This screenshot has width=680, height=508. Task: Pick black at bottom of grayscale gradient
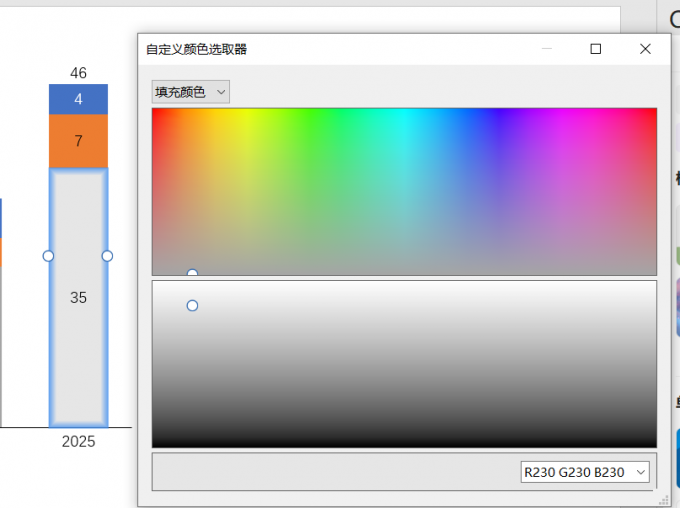click(x=404, y=442)
